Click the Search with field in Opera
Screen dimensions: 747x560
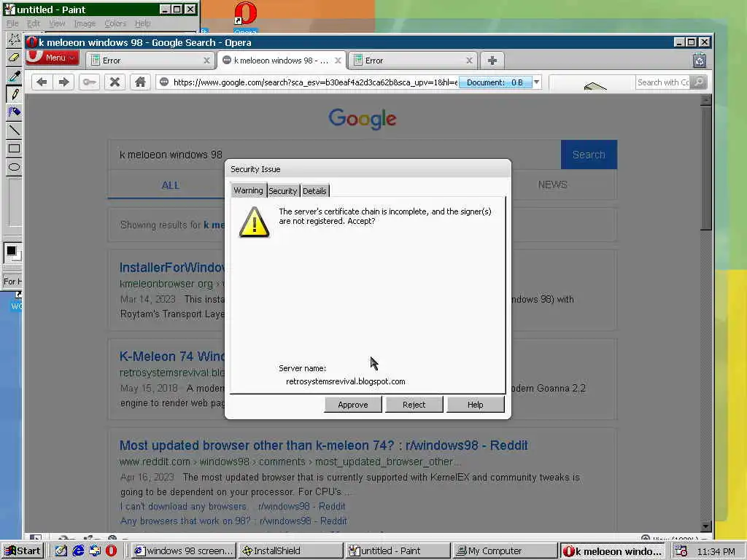[x=662, y=82]
